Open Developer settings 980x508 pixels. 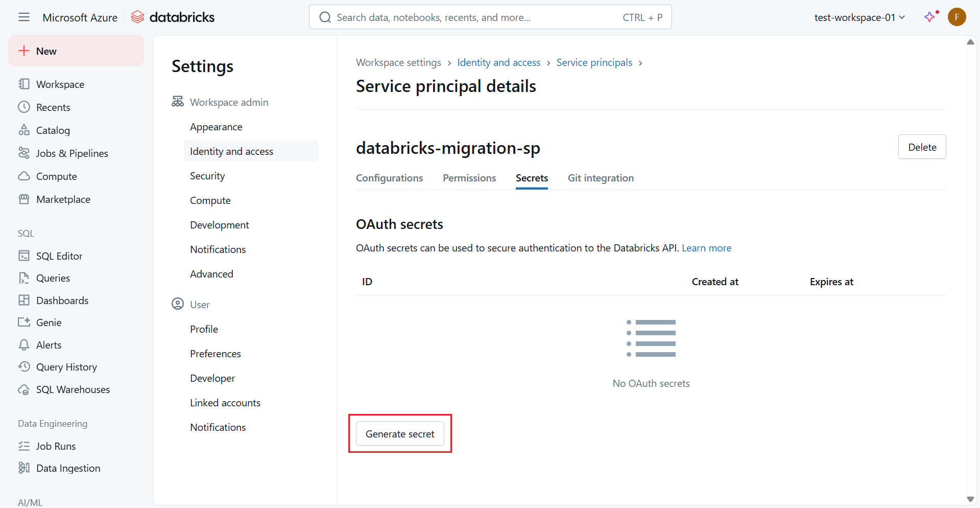251,378
